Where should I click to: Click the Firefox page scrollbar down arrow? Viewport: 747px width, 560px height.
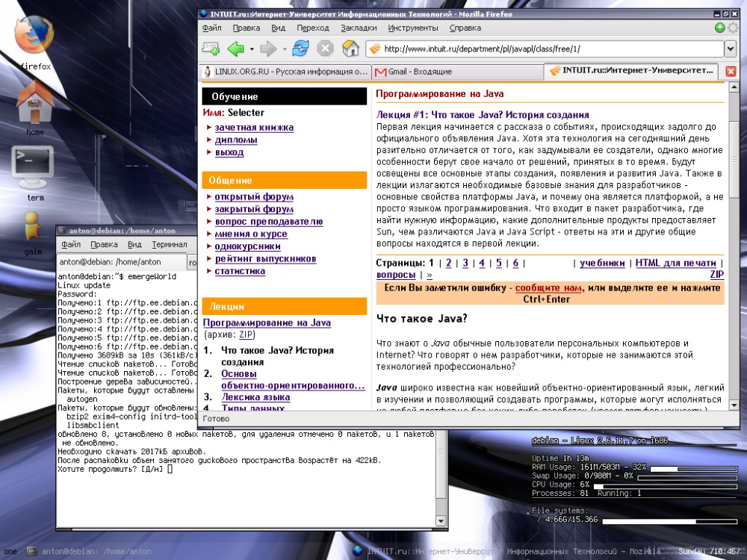pyautogui.click(x=734, y=405)
